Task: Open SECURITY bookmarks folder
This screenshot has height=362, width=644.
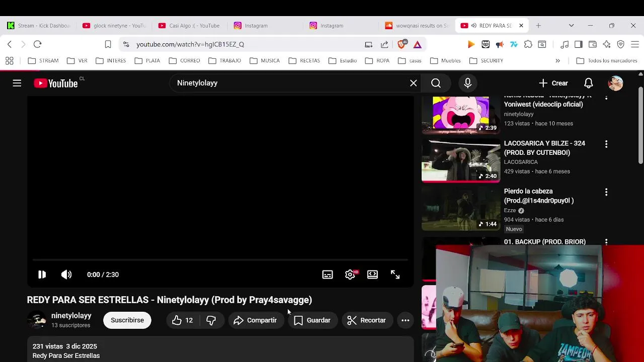Action: click(x=486, y=61)
